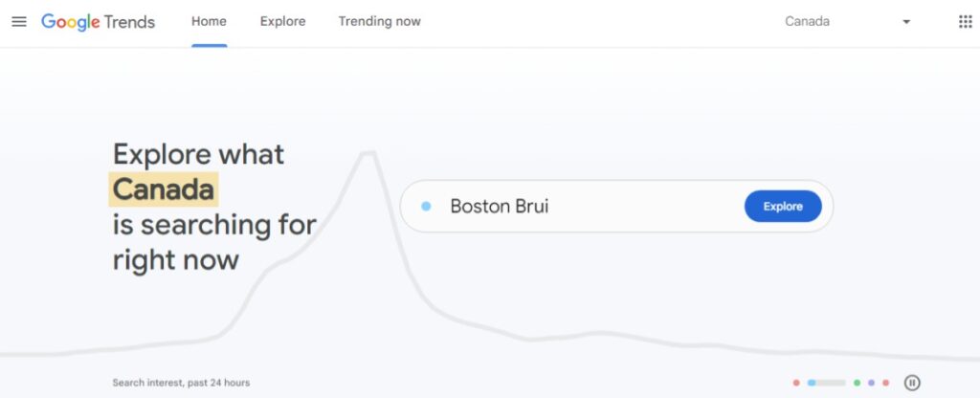This screenshot has width=980, height=398.
Task: Click the Boston Brui search field
Action: pyautogui.click(x=616, y=207)
